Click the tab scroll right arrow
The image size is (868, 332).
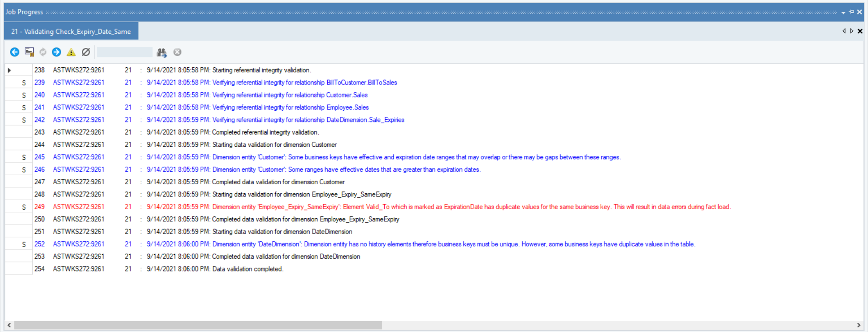click(852, 31)
